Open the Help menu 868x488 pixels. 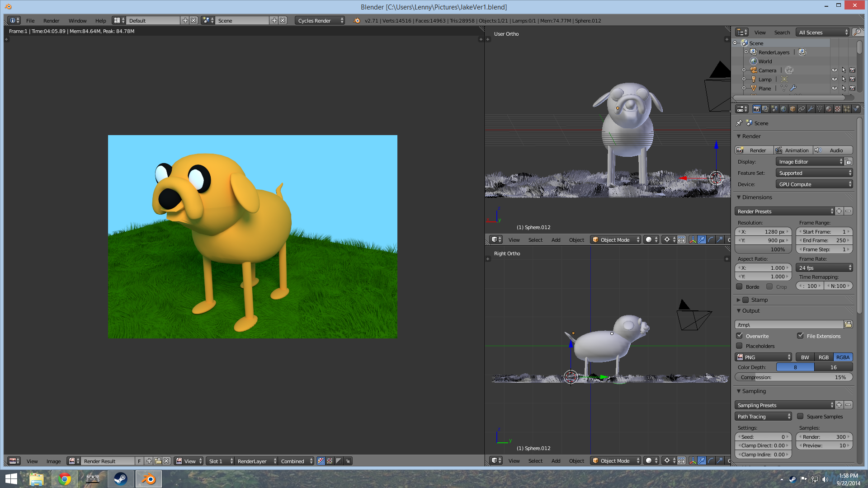click(x=100, y=20)
